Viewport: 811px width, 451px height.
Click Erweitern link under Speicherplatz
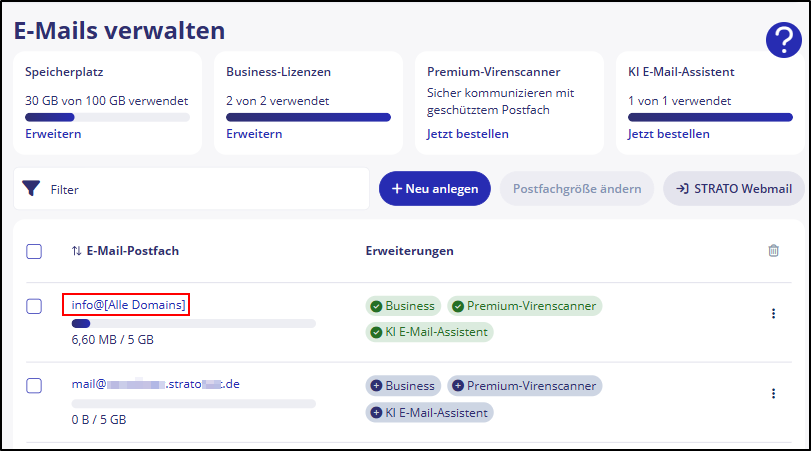pos(53,134)
